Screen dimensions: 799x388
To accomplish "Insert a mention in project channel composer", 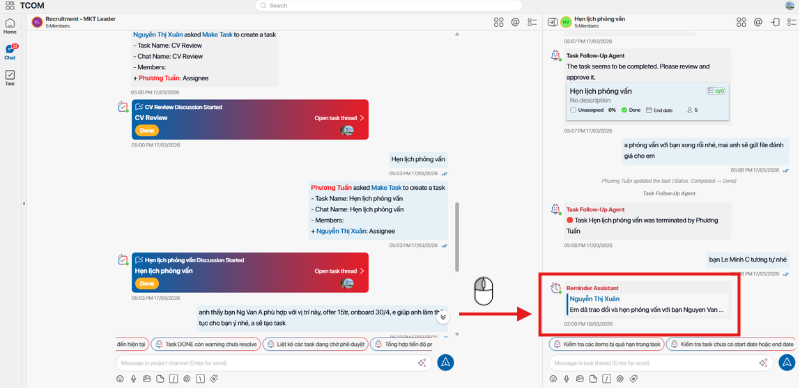I will (x=187, y=379).
